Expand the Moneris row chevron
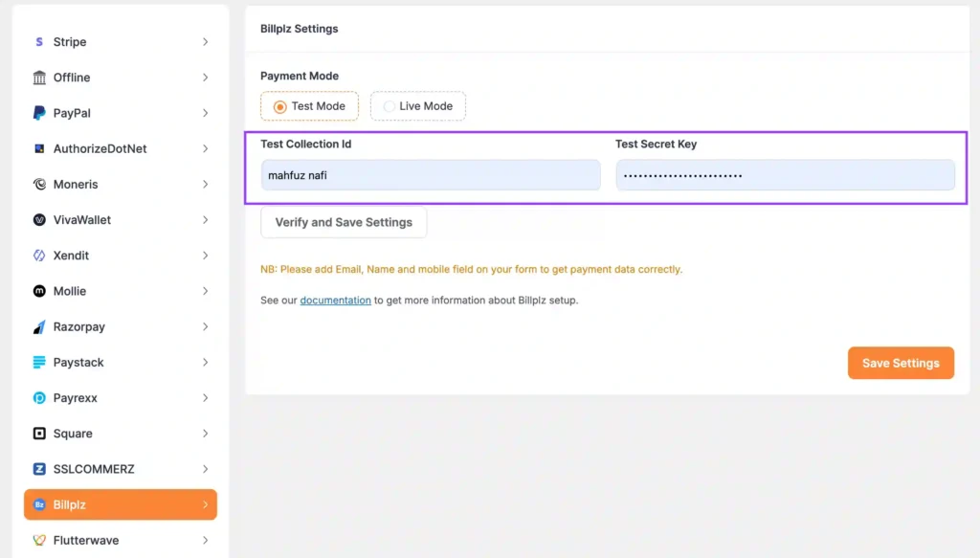 [205, 185]
